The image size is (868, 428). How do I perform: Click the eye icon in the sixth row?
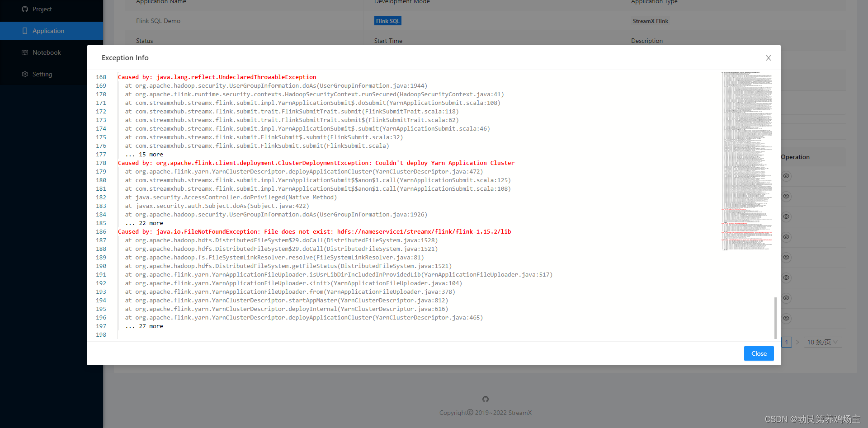pos(786,277)
